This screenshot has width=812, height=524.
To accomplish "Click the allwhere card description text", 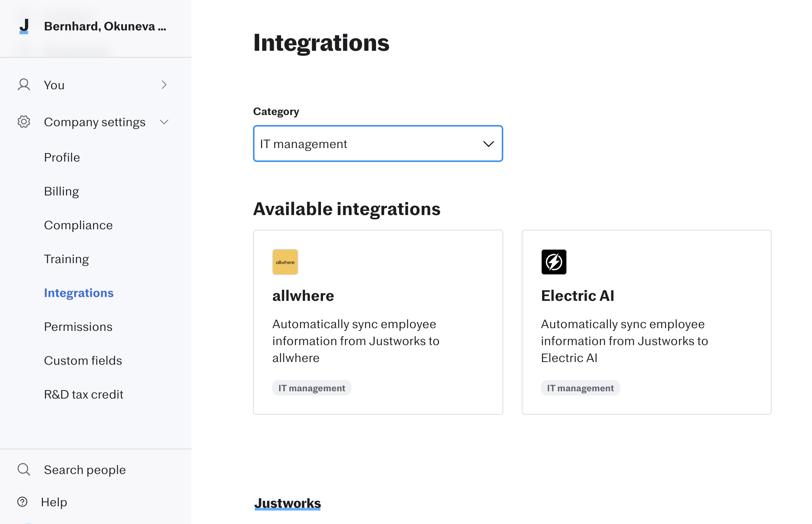I will coord(356,341).
